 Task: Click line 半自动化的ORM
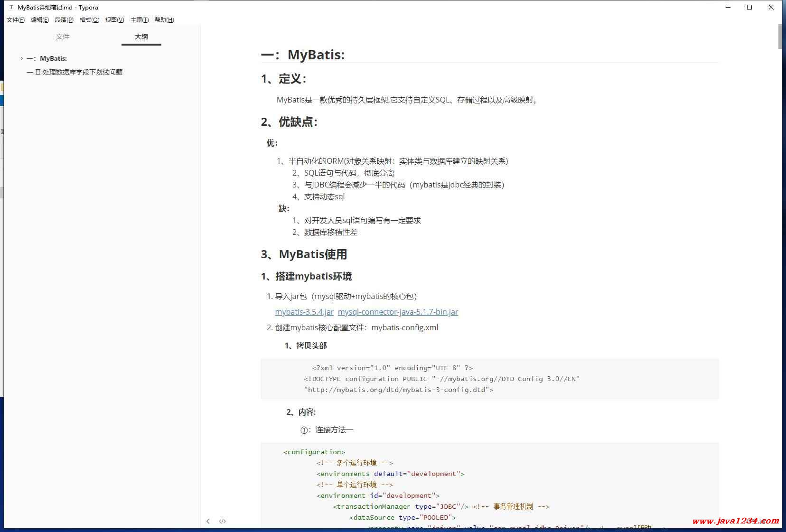coord(392,161)
